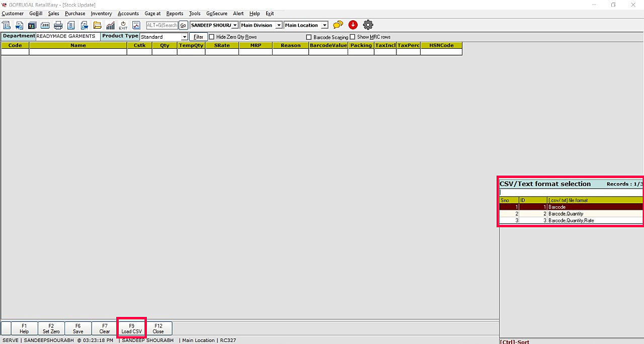Click the Exit menu item
This screenshot has height=344, width=644.
pos(270,14)
